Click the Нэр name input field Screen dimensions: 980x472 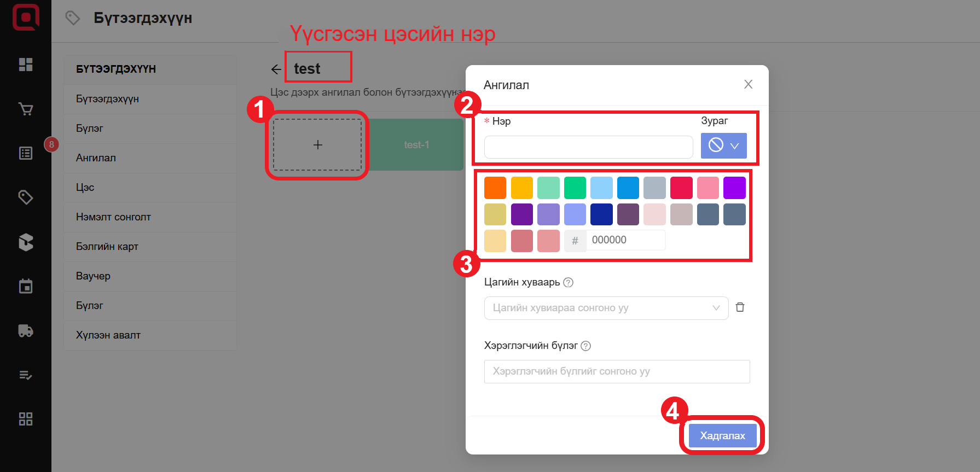[588, 147]
